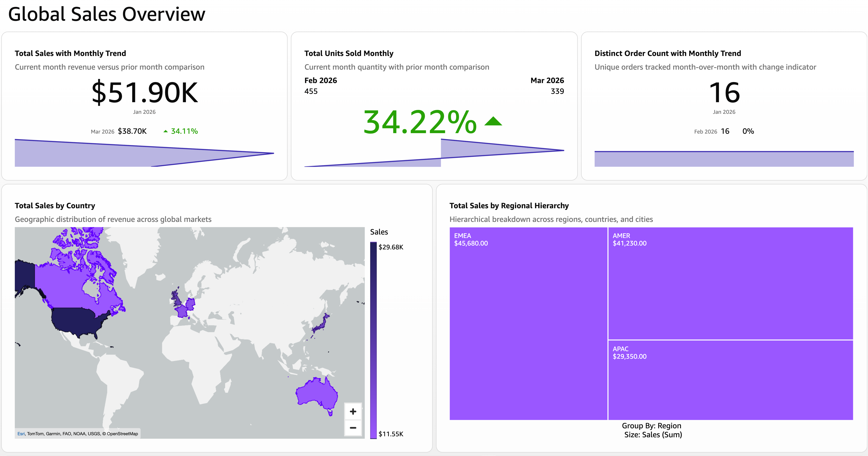Select the AMER treemap block
868x456 pixels.
731,283
